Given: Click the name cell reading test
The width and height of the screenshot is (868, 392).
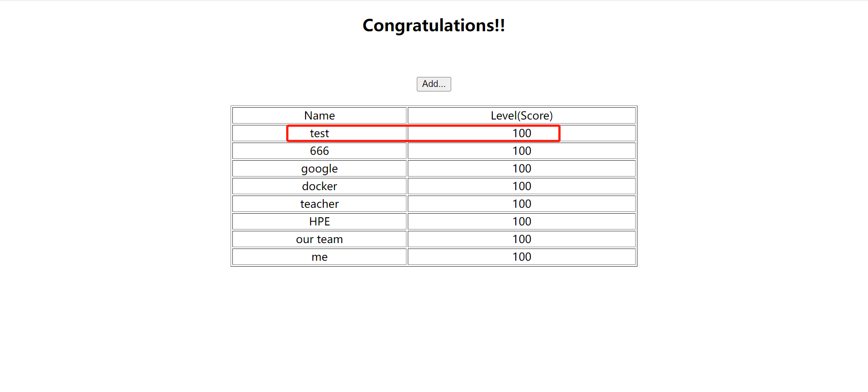Looking at the screenshot, I should [x=319, y=133].
